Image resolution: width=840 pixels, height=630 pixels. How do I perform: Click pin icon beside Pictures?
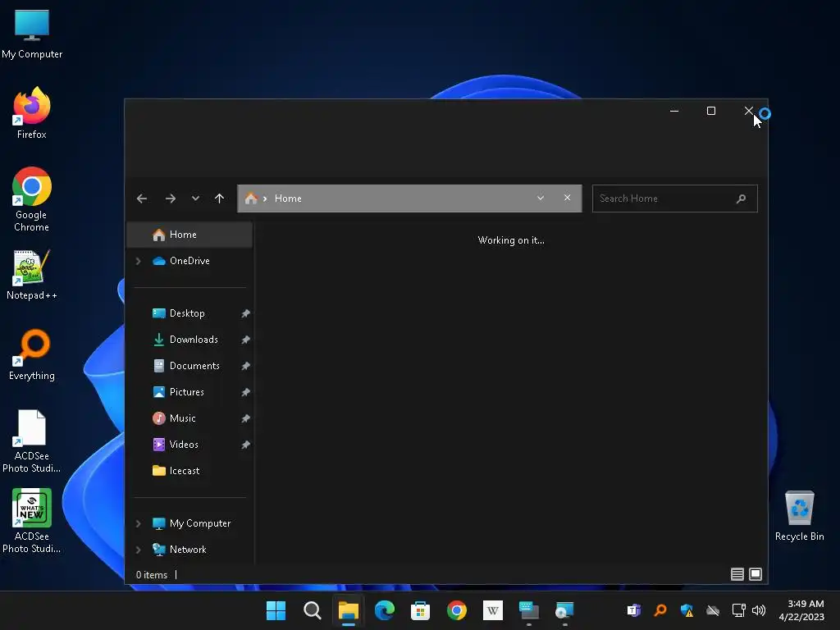(245, 392)
